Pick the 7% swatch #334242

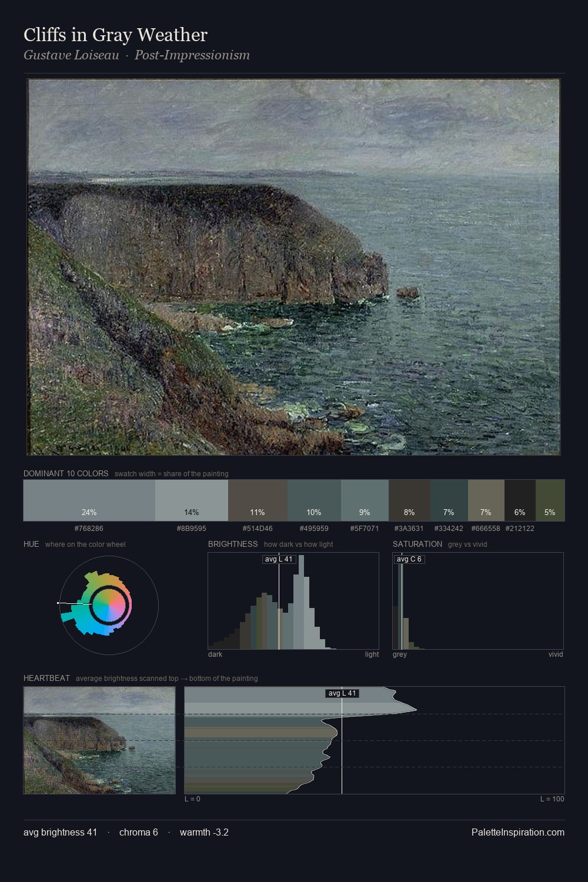[x=449, y=500]
